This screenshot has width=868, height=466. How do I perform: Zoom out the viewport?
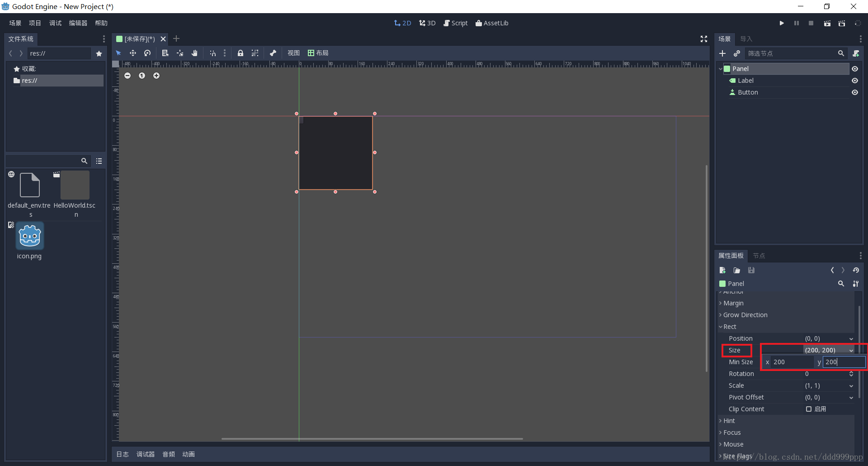tap(127, 76)
